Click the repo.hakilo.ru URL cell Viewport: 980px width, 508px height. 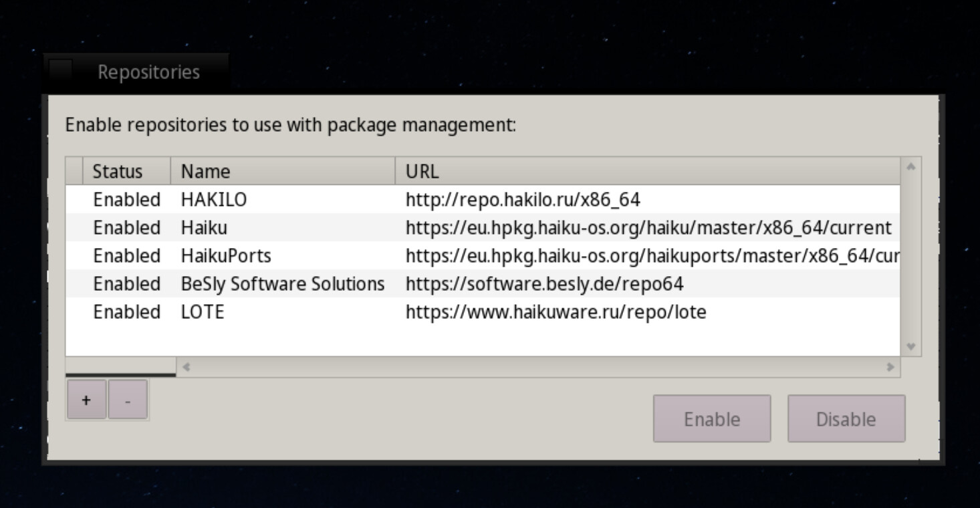tap(523, 200)
